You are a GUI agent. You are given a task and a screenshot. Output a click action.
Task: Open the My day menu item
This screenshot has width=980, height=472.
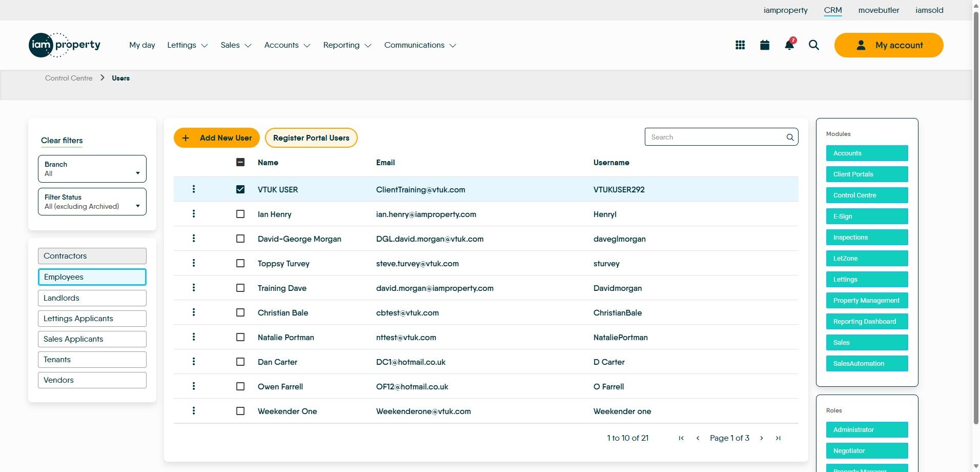pos(142,45)
